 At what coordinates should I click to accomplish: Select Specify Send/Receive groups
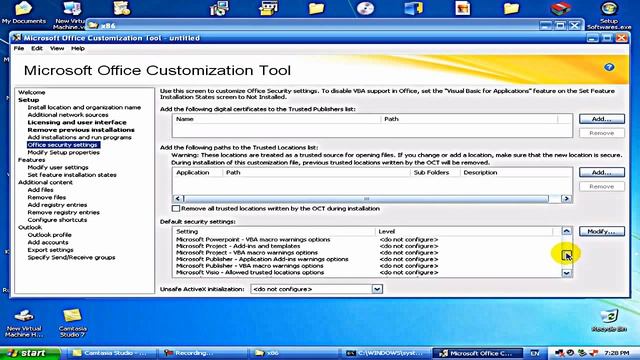(71, 258)
